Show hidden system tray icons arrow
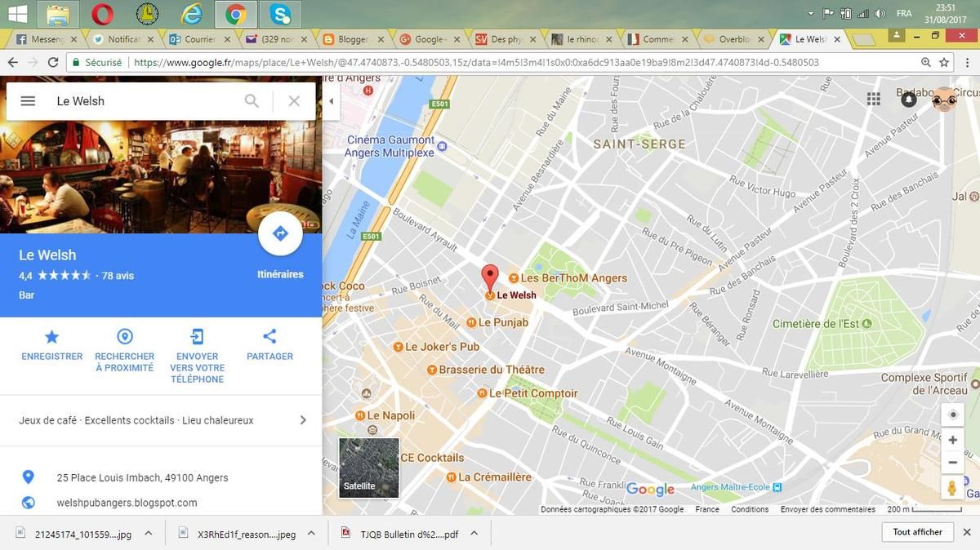Screen dimensions: 980x550 click(x=810, y=14)
